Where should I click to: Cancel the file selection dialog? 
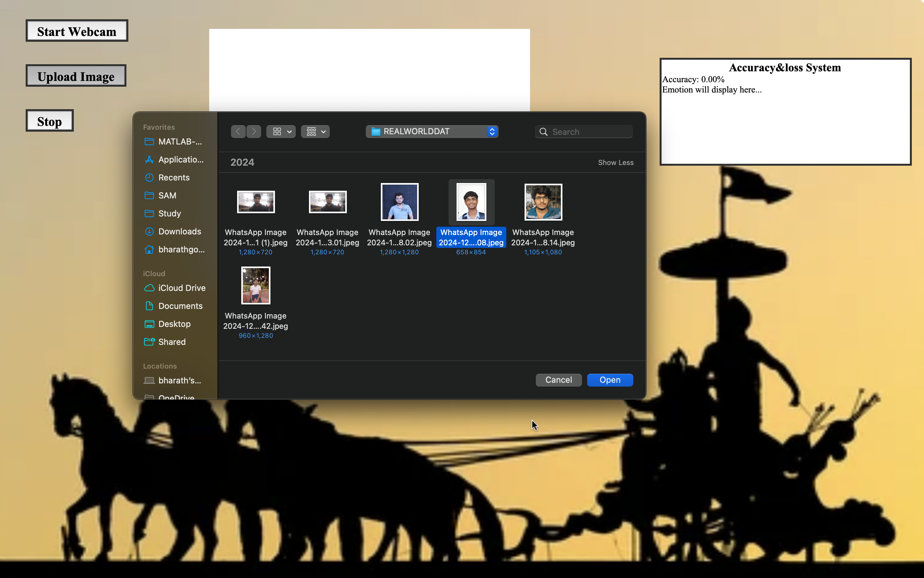tap(558, 380)
